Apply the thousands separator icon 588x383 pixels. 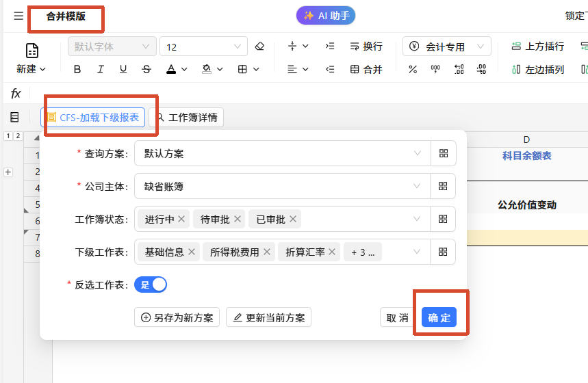click(x=435, y=69)
